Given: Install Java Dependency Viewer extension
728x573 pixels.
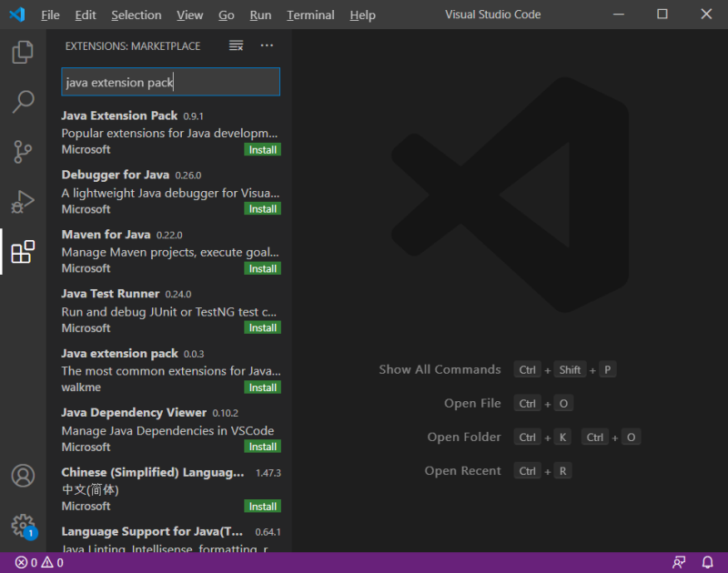Looking at the screenshot, I should click(262, 447).
